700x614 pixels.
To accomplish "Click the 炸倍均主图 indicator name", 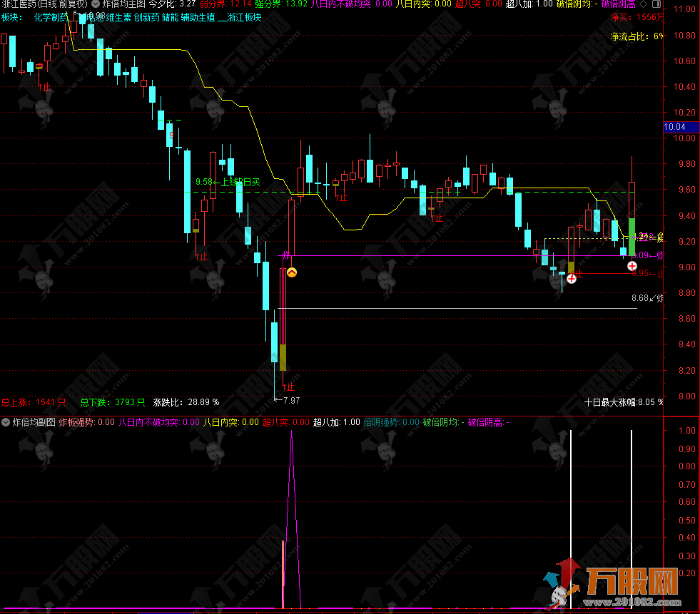I will [123, 4].
